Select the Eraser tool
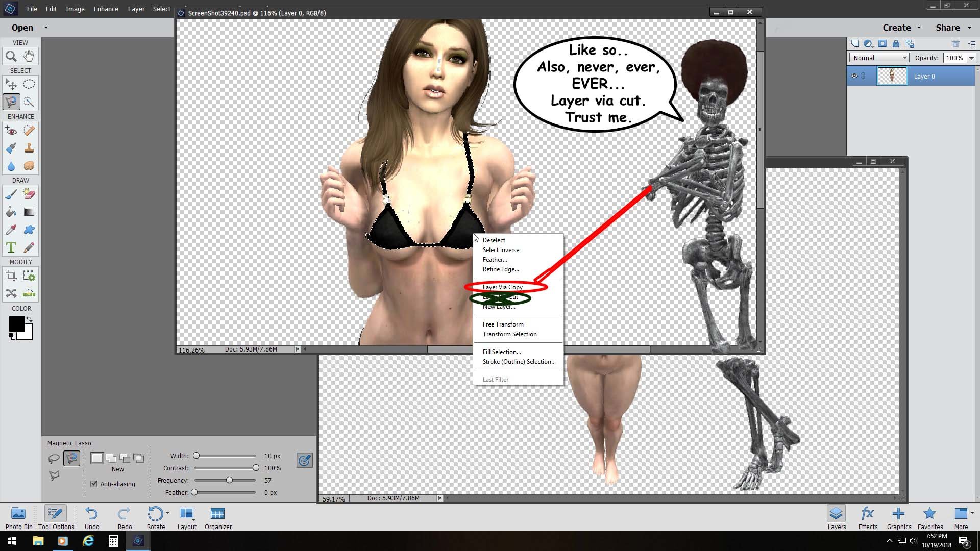This screenshot has height=551, width=980. (x=29, y=194)
